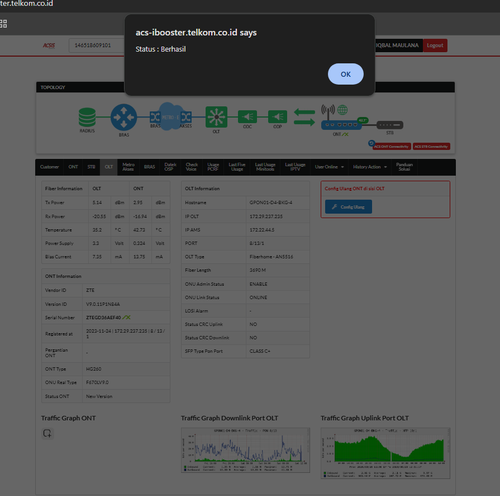500x496 pixels.
Task: Click the ACS ONT Connectivity button
Action: pos(392,146)
